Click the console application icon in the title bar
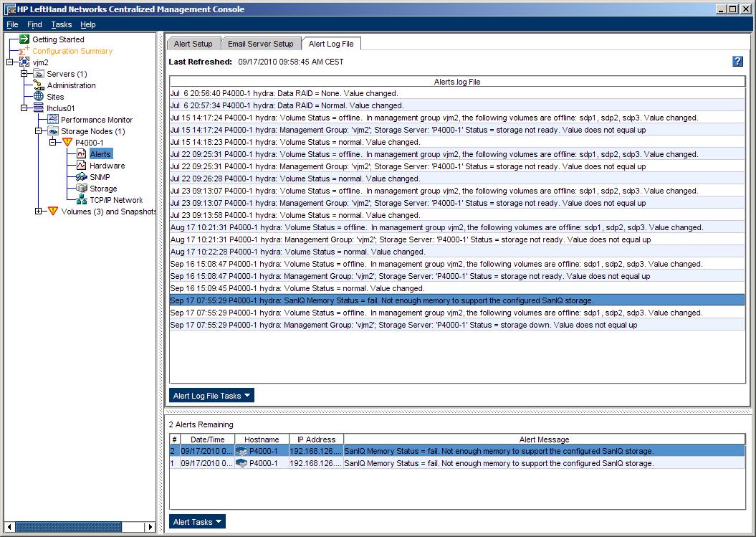 (11, 9)
